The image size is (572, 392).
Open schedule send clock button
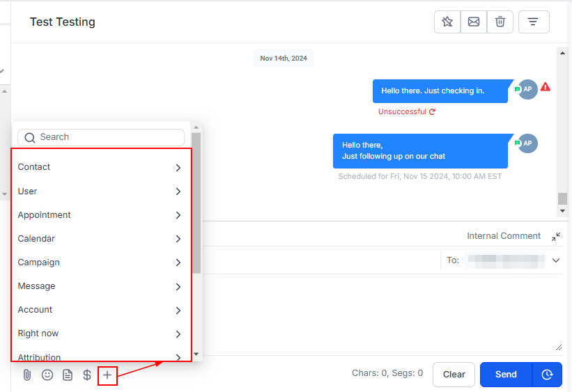pyautogui.click(x=547, y=374)
